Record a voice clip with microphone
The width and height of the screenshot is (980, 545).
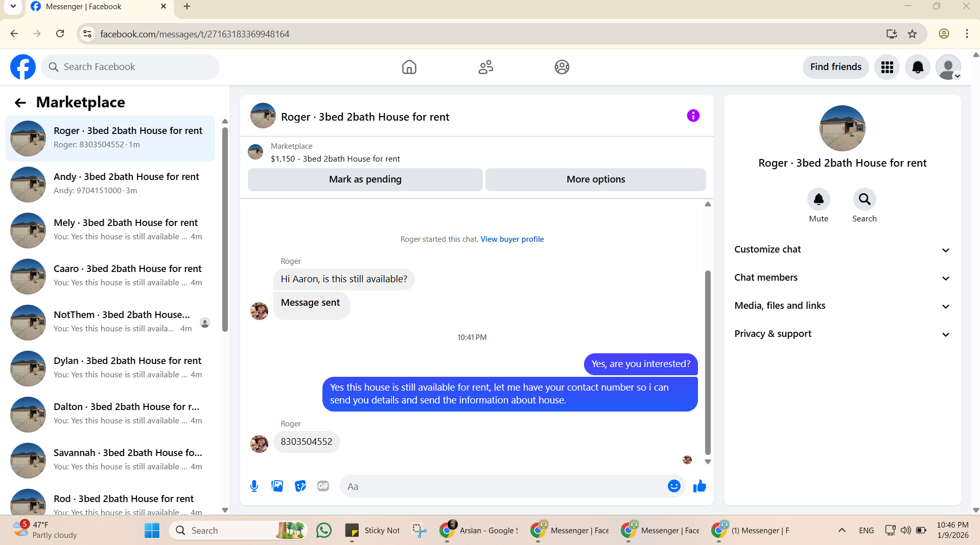(x=254, y=486)
